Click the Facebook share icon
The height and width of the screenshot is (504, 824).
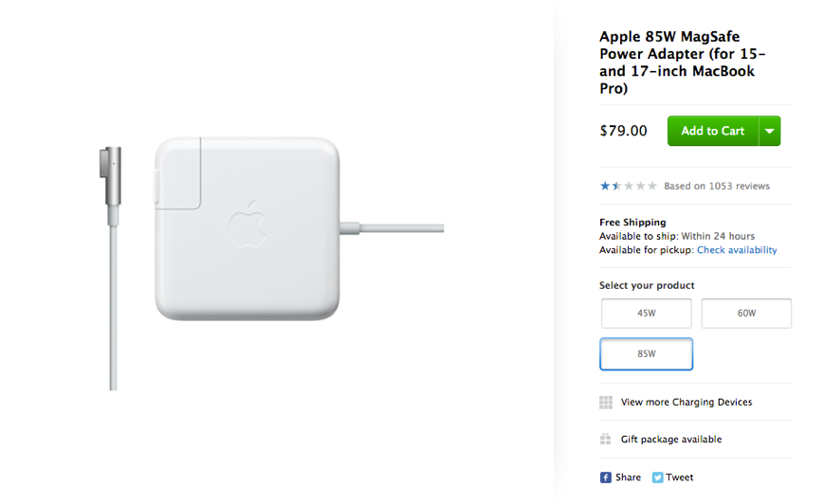[606, 477]
